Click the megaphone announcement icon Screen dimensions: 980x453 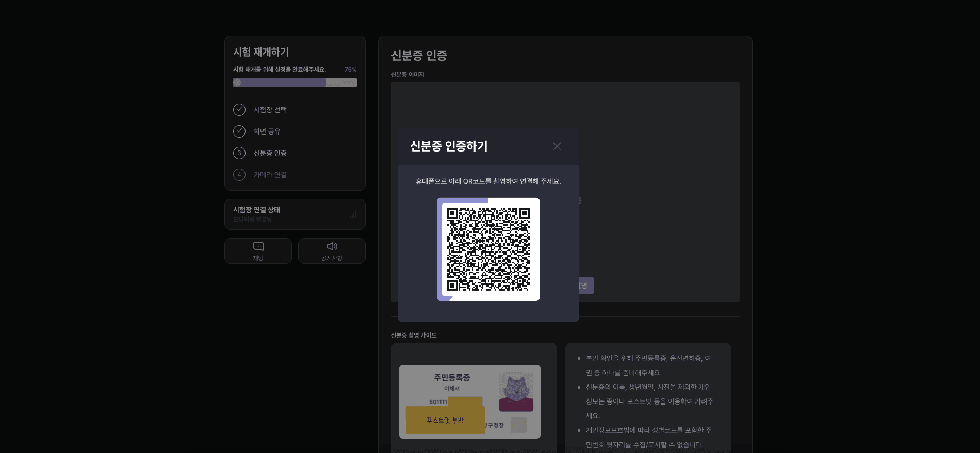click(332, 246)
